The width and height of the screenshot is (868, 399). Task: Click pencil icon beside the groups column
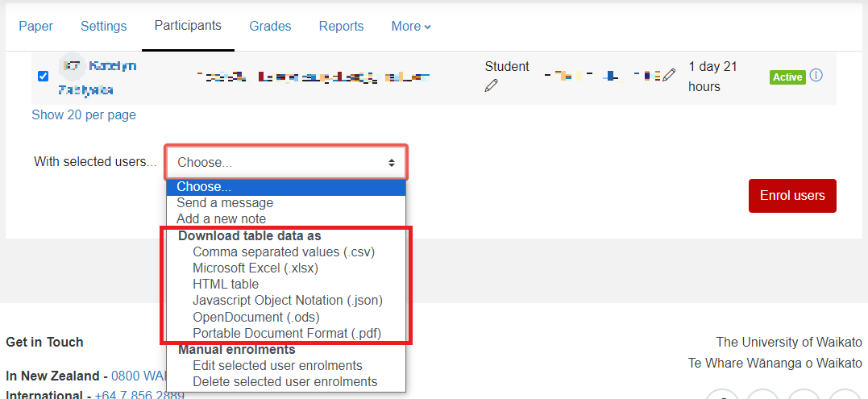click(669, 75)
